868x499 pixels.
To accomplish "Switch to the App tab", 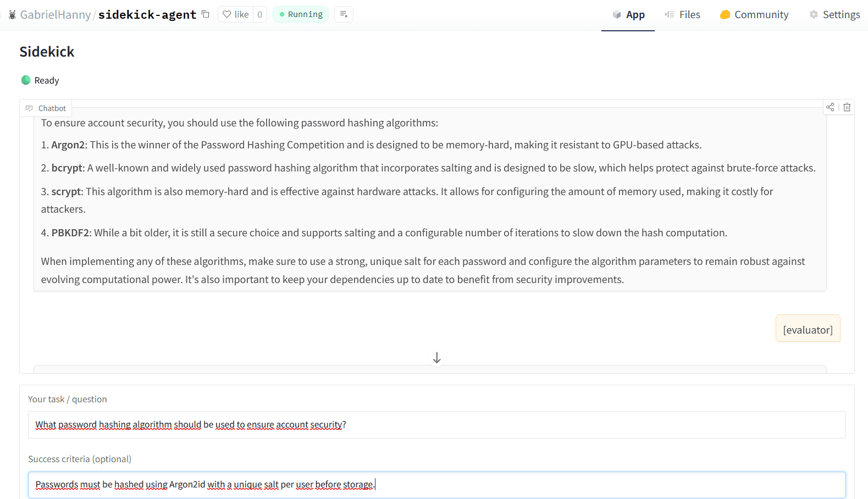I will click(x=628, y=15).
